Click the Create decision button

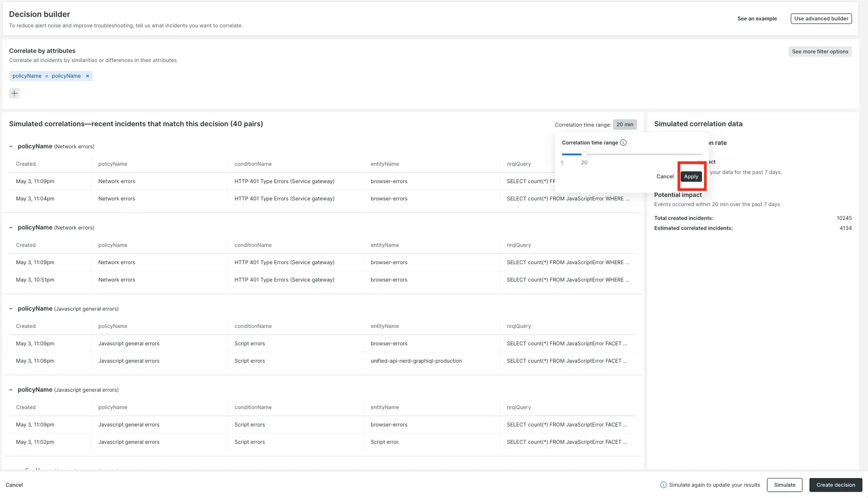coord(835,484)
